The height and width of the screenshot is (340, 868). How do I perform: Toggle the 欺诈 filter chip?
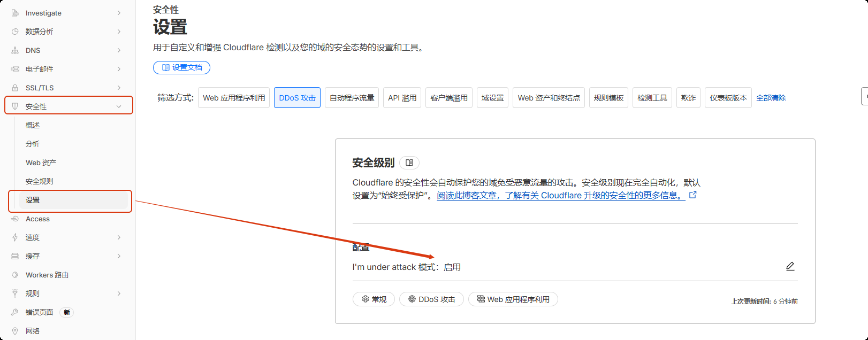(x=688, y=98)
